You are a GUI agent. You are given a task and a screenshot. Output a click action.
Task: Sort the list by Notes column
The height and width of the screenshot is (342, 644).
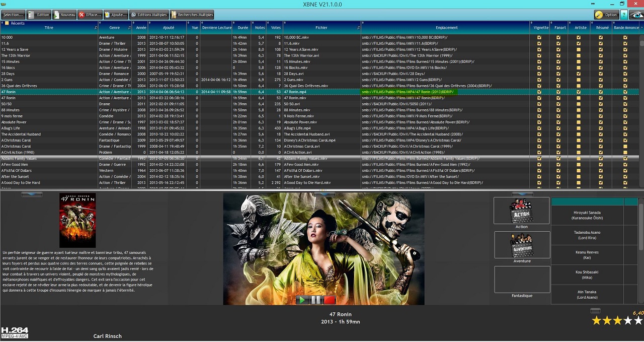[x=260, y=28]
